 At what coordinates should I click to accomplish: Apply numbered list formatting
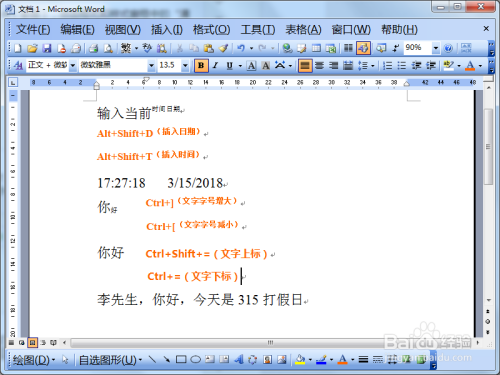tap(387, 65)
